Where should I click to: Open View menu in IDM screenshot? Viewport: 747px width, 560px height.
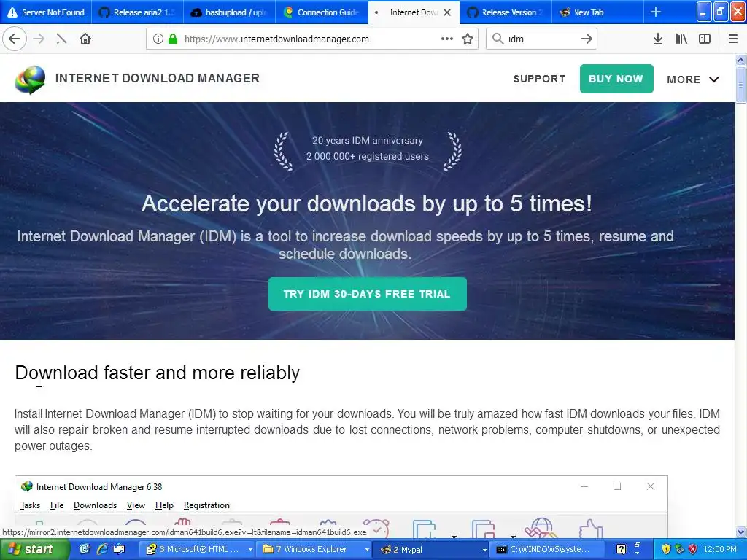136,505
